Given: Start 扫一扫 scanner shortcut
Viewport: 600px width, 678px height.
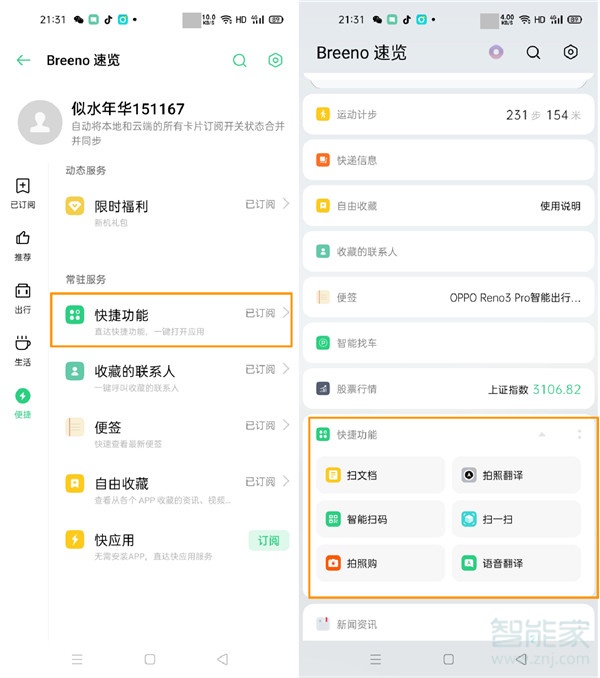Looking at the screenshot, I should pyautogui.click(x=516, y=519).
